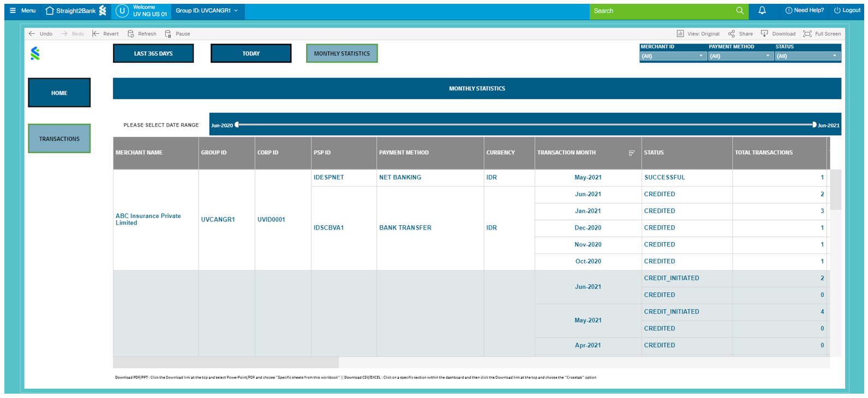Open notifications bell icon

point(762,10)
